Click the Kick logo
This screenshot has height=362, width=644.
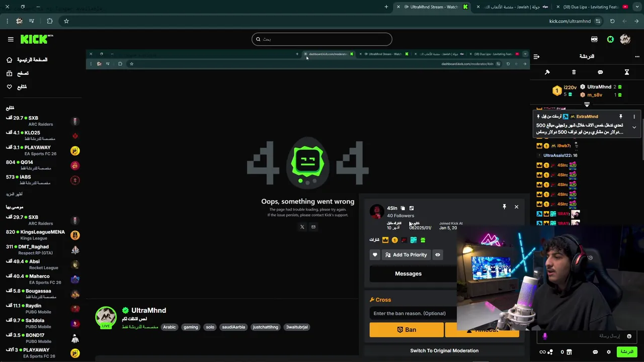[x=36, y=39]
